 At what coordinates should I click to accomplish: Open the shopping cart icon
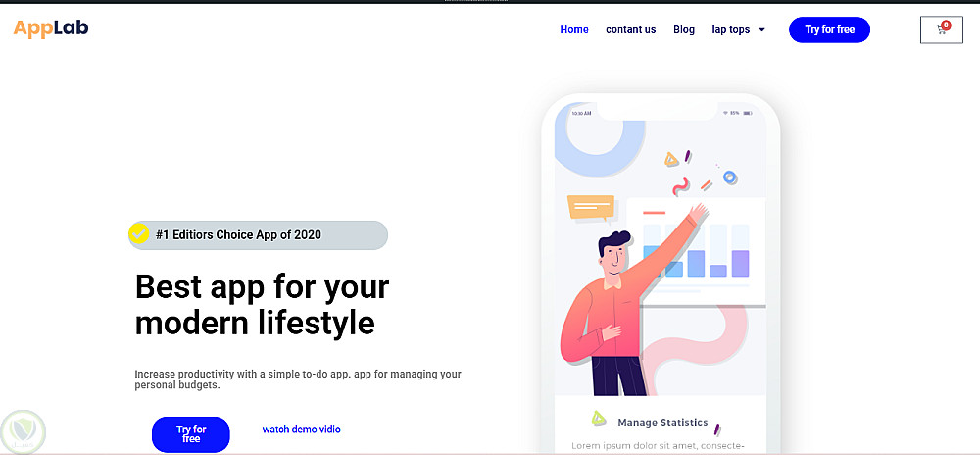941,30
